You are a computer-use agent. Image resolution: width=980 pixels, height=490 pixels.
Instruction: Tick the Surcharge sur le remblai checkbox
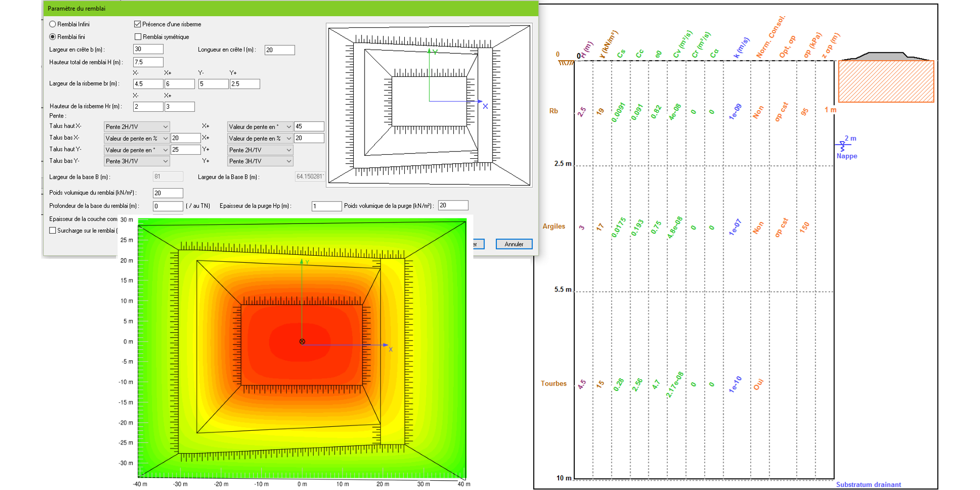point(53,230)
